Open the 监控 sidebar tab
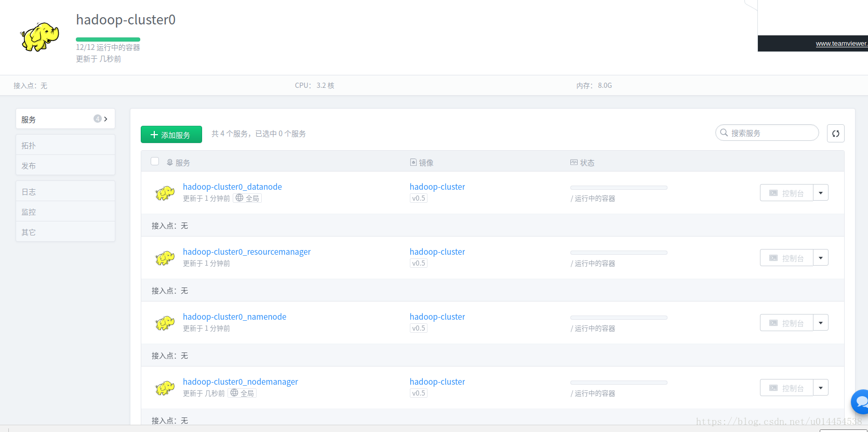 pos(65,212)
